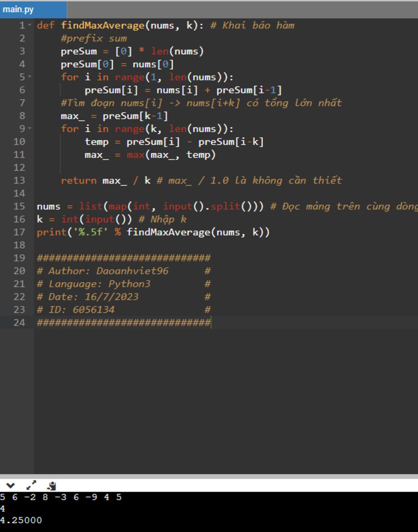Image resolution: width=418 pixels, height=532 pixels.
Task: Click the print findMaxAverage statement
Action: coord(153,232)
